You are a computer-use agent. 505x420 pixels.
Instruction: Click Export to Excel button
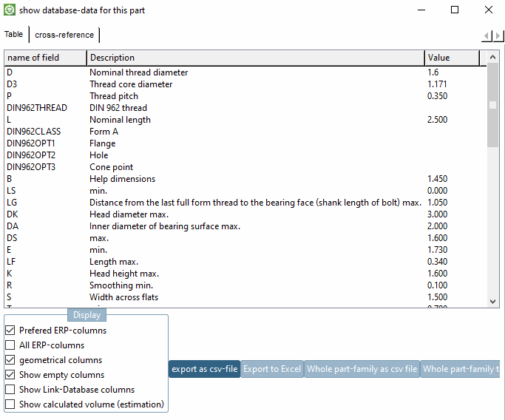272,369
